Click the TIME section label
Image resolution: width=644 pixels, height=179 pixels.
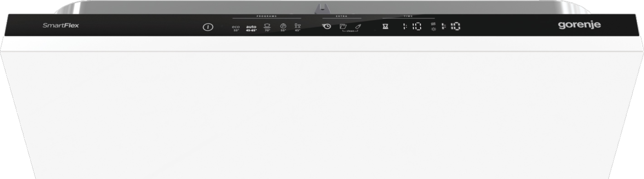pyautogui.click(x=408, y=16)
